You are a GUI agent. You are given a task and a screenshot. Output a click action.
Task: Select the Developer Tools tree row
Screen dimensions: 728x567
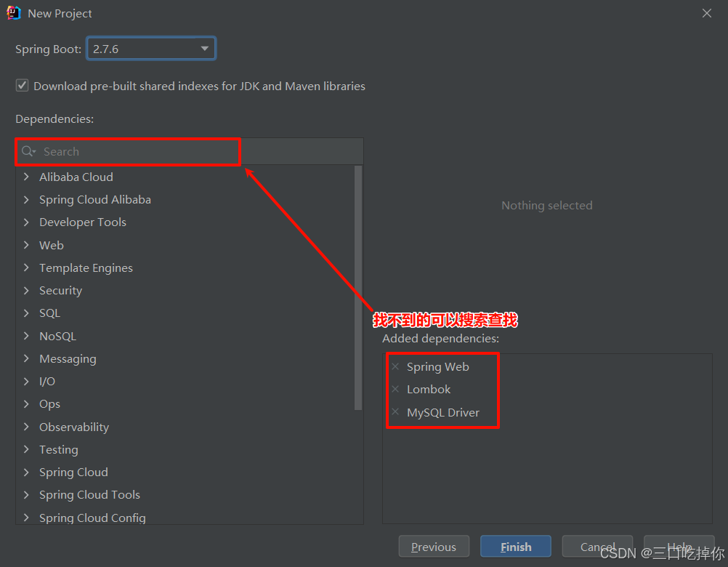pyautogui.click(x=185, y=222)
